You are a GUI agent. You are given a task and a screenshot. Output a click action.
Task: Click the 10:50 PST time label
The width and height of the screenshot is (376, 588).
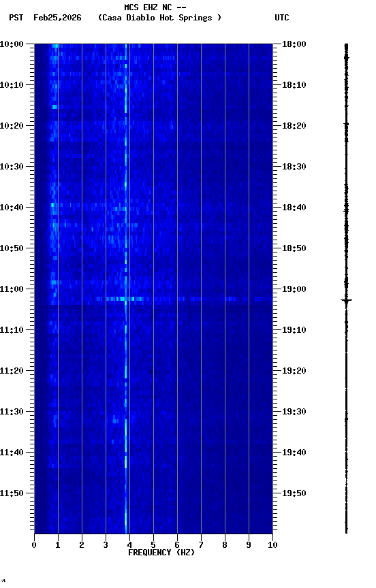click(x=12, y=248)
